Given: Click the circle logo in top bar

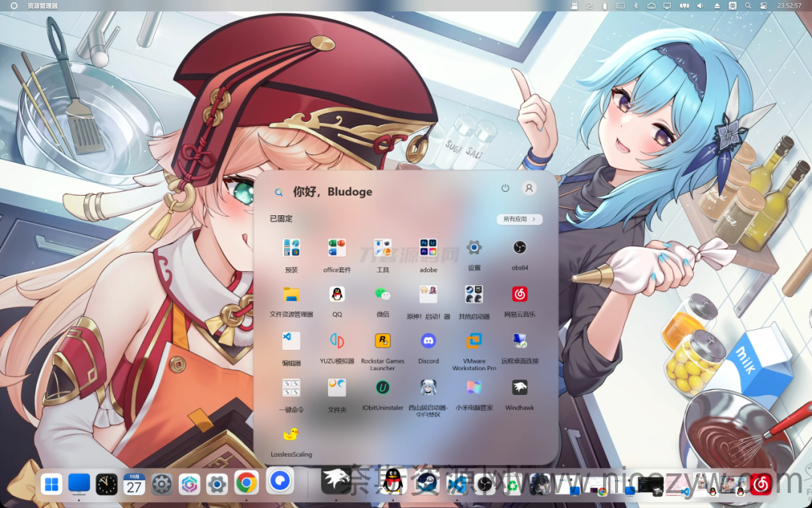Looking at the screenshot, I should (14, 6).
